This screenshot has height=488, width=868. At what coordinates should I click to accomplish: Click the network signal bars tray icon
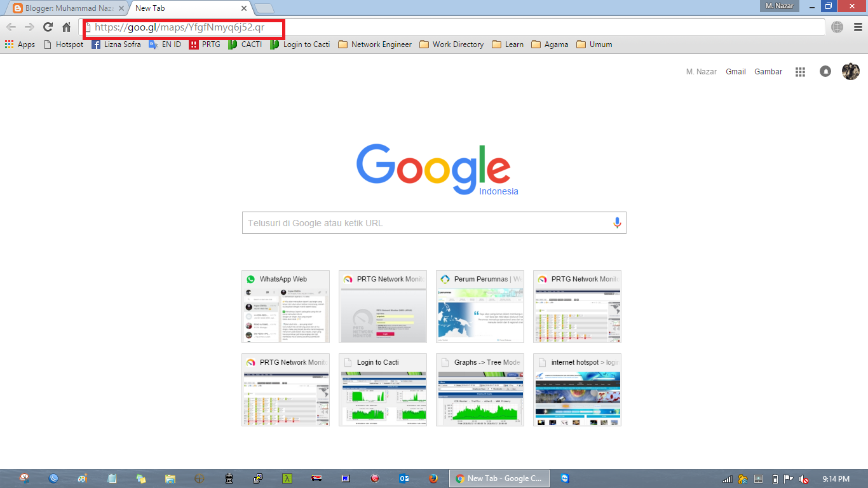click(728, 478)
